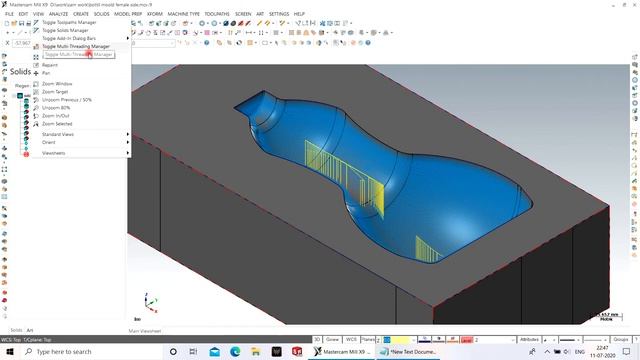The height and width of the screenshot is (360, 640).
Task: Click the Open file folder icon
Action: pos(14,23)
